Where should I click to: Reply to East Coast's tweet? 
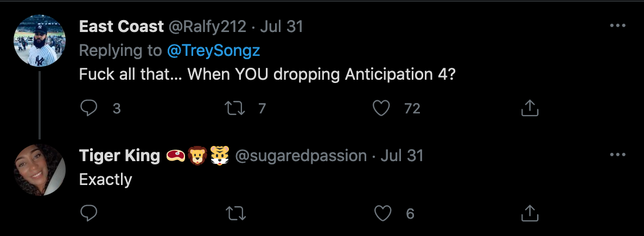click(88, 109)
